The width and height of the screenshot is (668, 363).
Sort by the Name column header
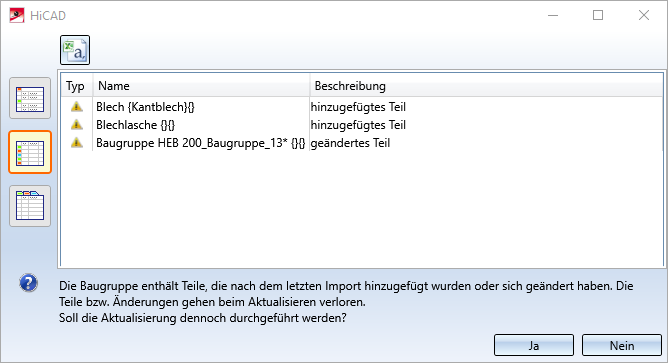[x=201, y=86]
